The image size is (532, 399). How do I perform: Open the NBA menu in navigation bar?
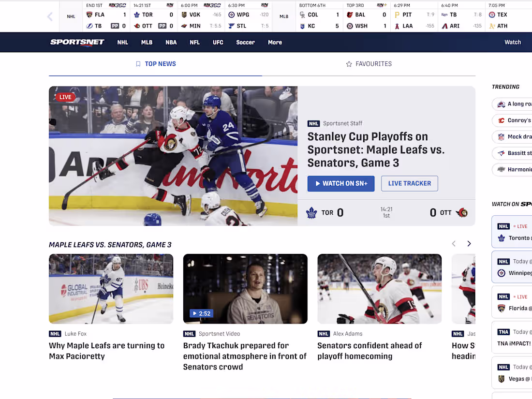click(171, 43)
